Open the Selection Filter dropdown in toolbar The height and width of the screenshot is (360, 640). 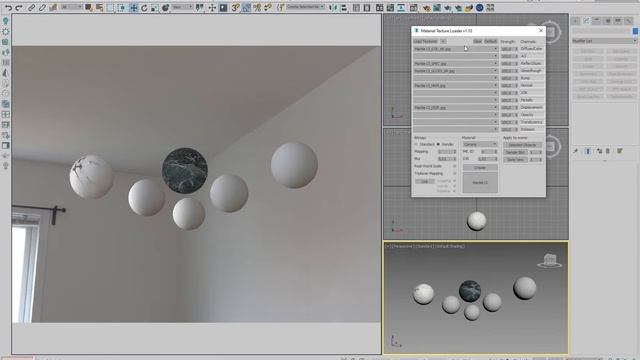[71, 7]
